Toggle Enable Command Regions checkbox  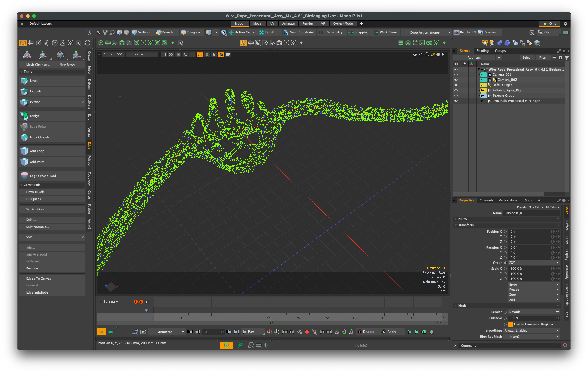[x=510, y=324]
